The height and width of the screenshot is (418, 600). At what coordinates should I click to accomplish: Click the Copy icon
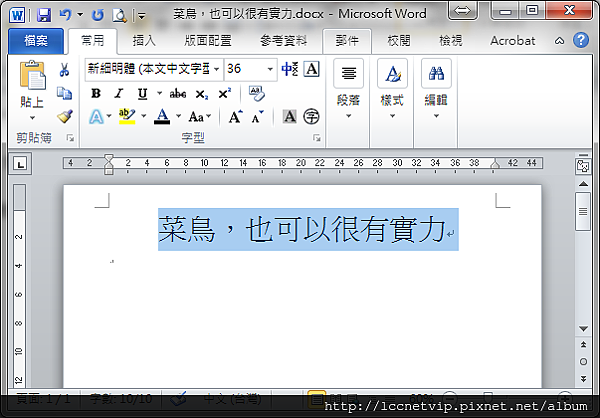64,93
